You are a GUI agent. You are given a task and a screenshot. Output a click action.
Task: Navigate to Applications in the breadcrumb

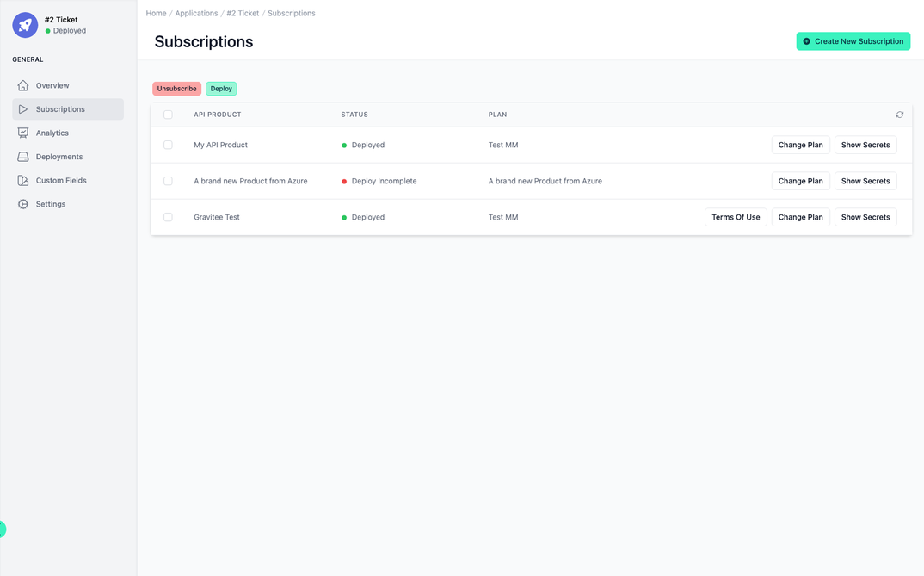click(x=196, y=13)
